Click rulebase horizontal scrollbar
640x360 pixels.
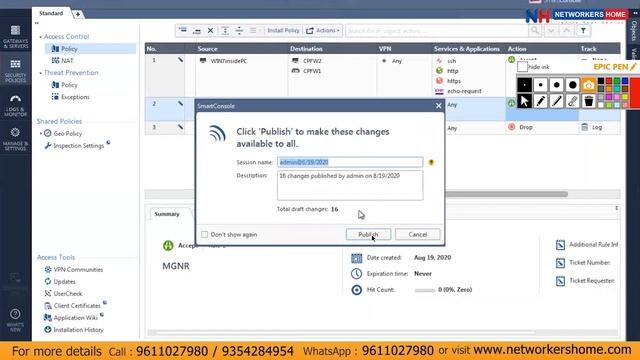coord(507,194)
